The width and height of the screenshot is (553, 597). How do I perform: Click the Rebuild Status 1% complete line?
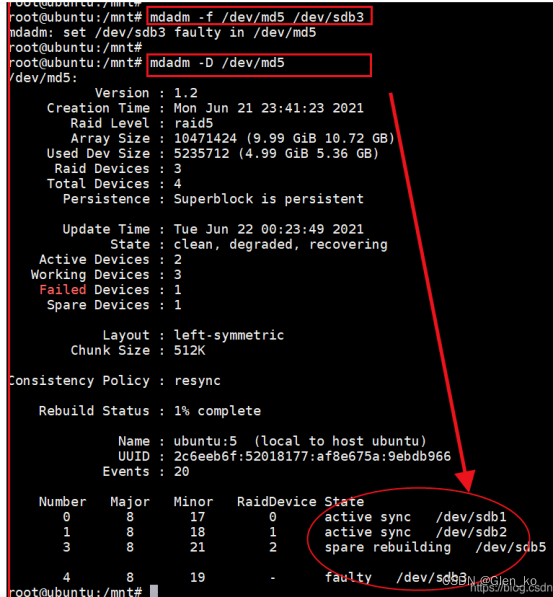tap(150, 411)
